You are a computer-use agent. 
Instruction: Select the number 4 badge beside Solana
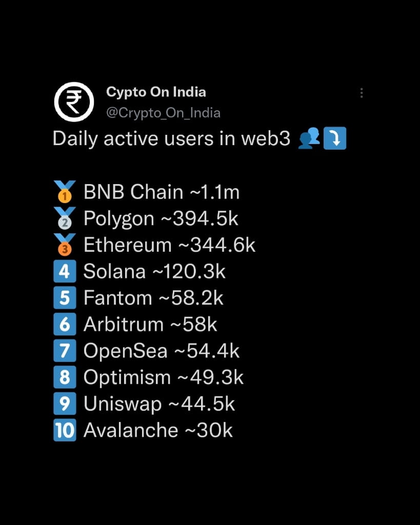[64, 271]
